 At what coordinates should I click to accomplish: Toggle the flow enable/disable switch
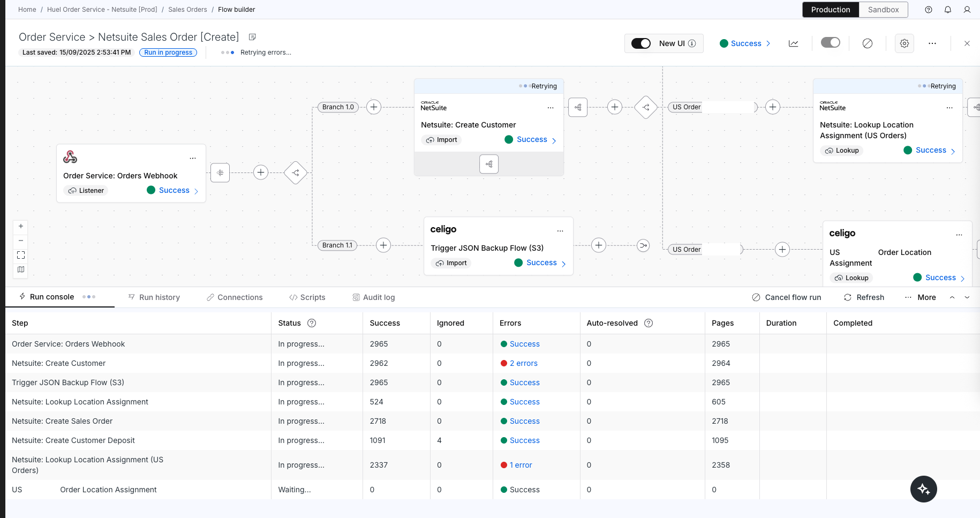point(830,43)
